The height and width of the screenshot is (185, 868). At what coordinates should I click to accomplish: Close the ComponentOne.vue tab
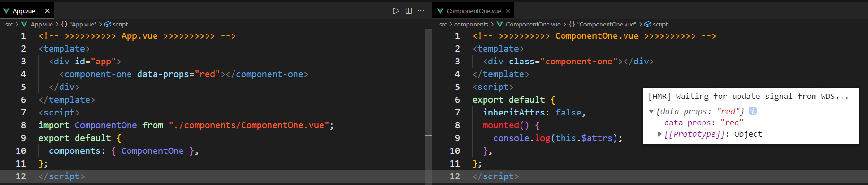(x=508, y=11)
